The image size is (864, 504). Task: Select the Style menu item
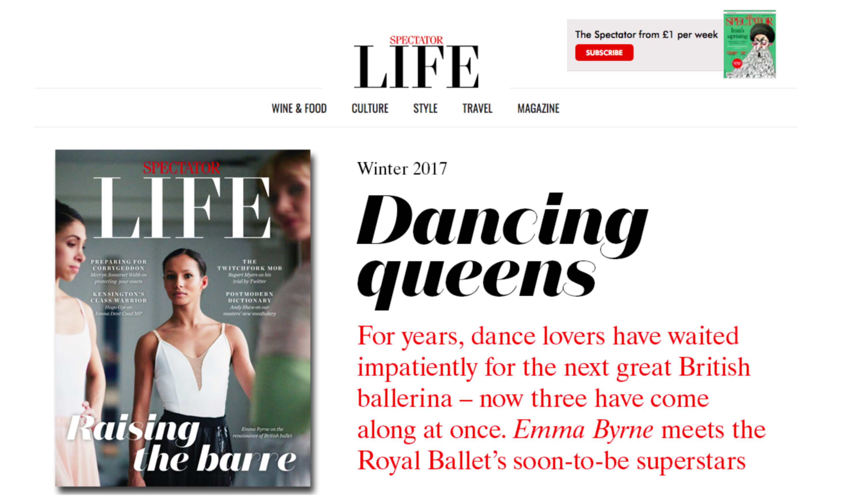[x=425, y=109]
